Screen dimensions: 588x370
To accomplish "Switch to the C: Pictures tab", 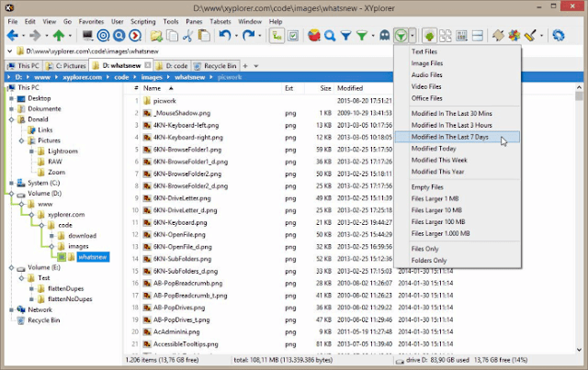I will point(66,66).
